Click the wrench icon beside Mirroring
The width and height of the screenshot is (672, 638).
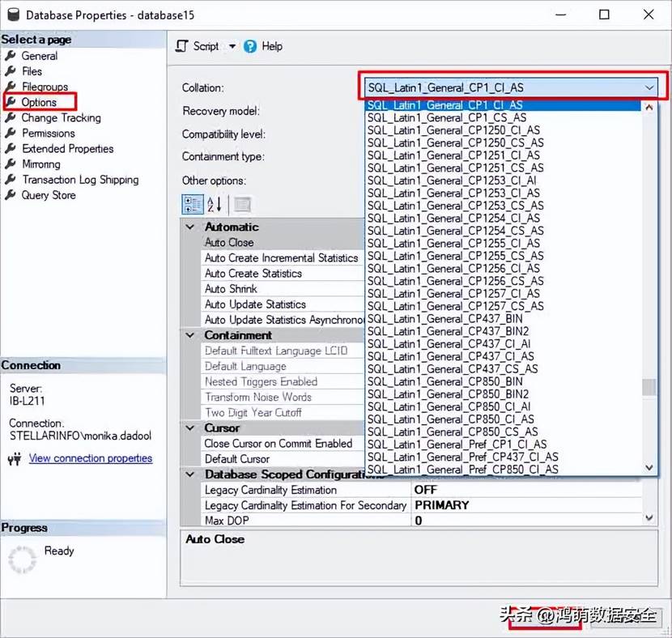[11, 164]
